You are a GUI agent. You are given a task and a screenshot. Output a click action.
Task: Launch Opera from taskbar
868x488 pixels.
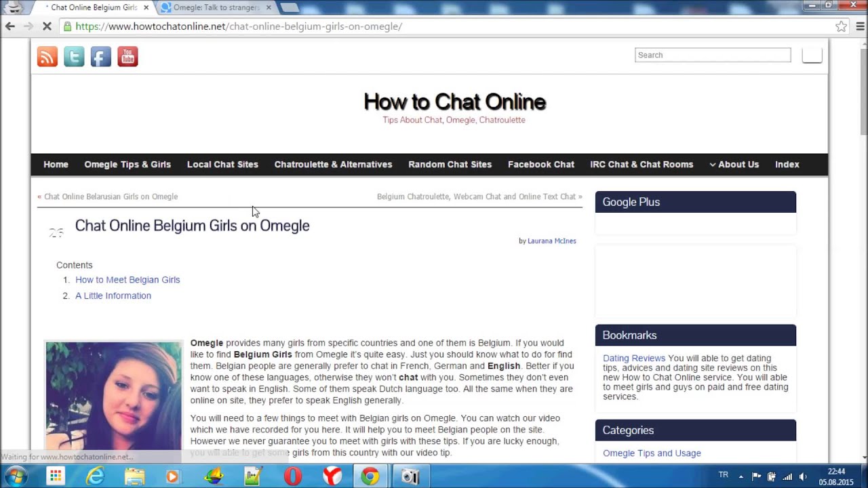(x=293, y=476)
